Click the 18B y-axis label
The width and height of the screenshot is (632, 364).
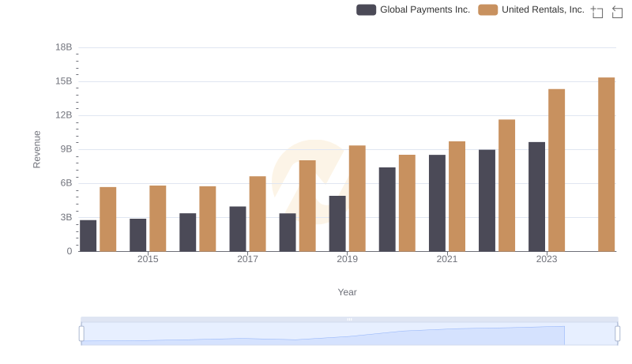(x=64, y=47)
